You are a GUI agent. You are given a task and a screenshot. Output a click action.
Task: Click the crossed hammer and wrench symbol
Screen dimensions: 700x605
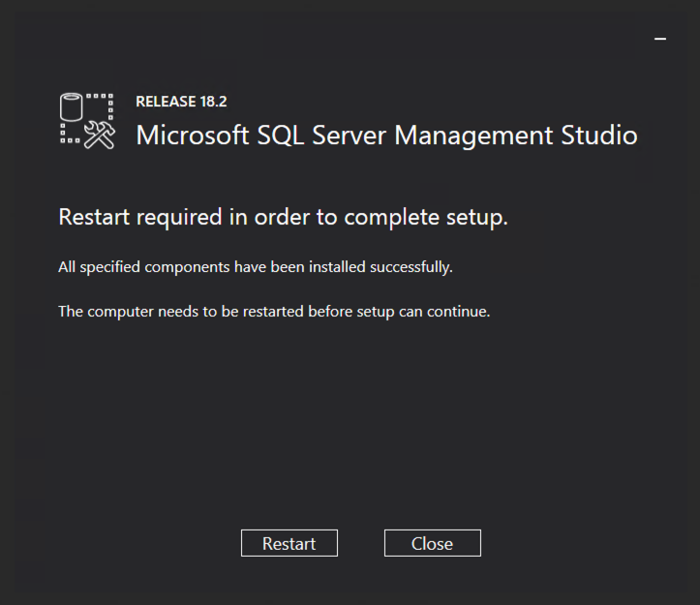tap(100, 136)
